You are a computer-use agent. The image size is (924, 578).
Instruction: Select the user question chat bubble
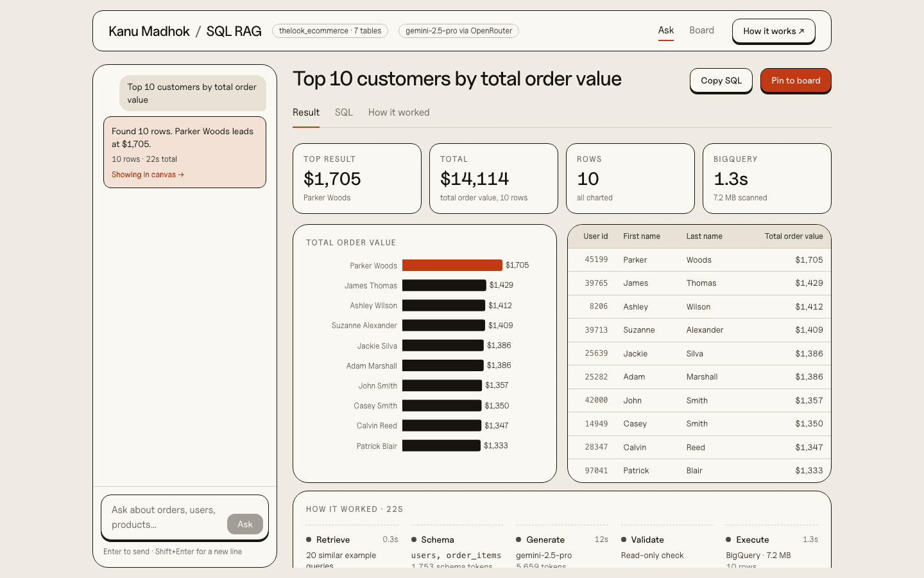coord(193,93)
